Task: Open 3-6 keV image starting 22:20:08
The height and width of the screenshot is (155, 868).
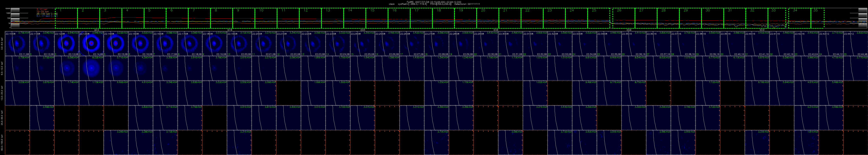Action: [x=264, y=44]
